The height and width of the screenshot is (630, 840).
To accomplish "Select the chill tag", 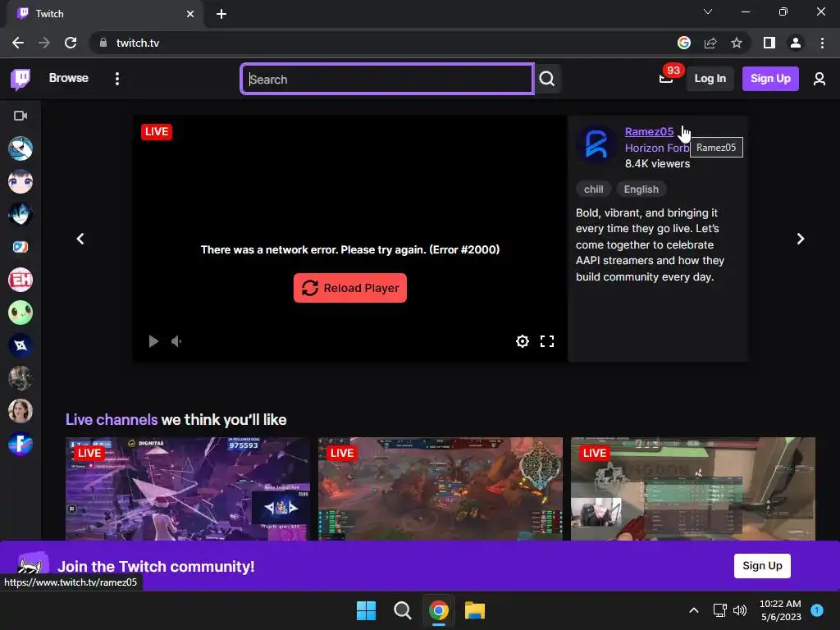I will coord(594,189).
